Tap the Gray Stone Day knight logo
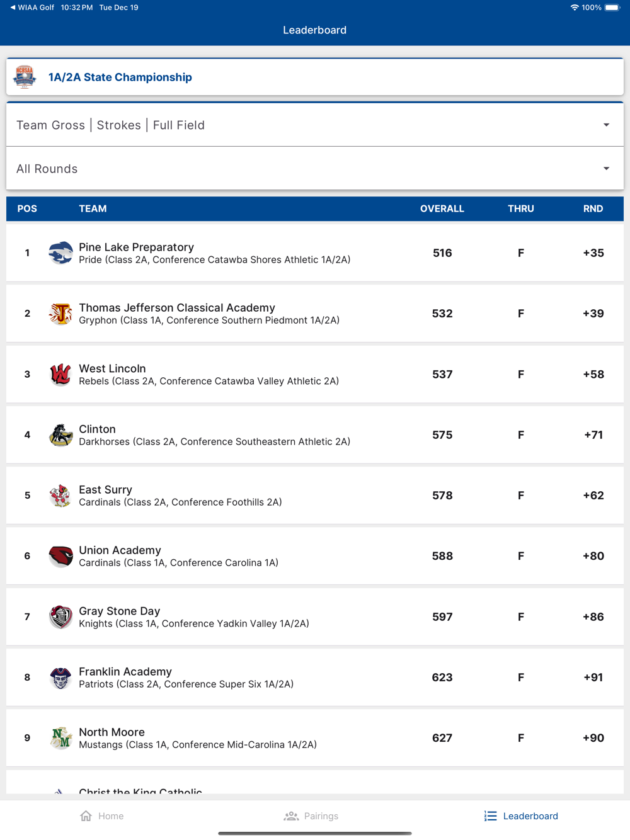 (60, 617)
